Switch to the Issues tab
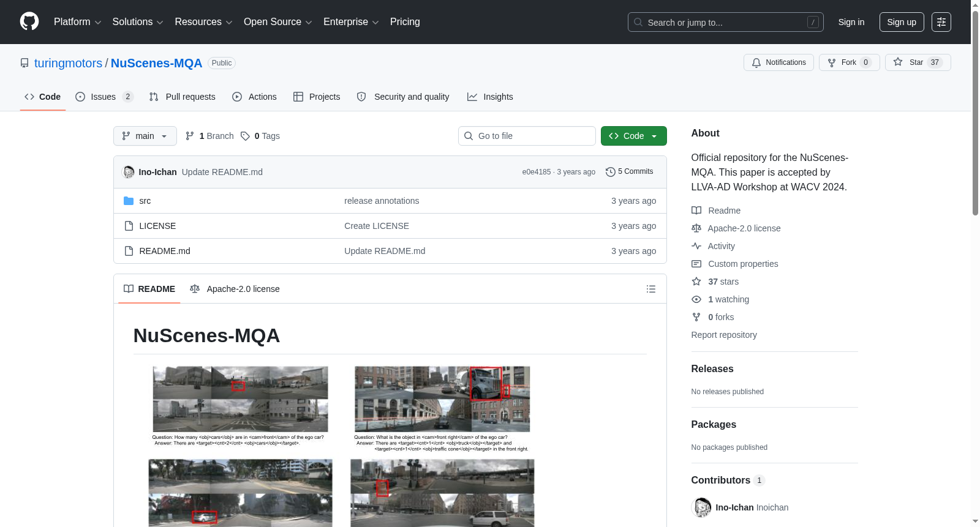The height and width of the screenshot is (527, 980). click(104, 97)
